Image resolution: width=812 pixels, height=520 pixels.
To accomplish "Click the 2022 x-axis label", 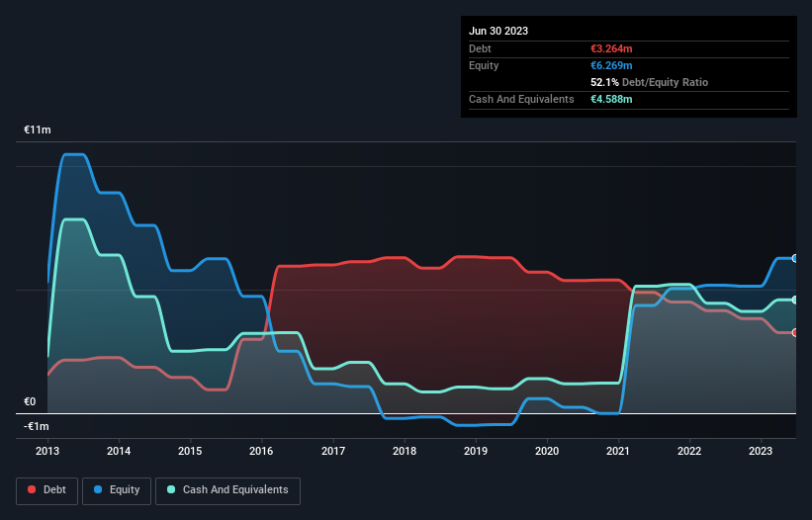I will pyautogui.click(x=689, y=451).
